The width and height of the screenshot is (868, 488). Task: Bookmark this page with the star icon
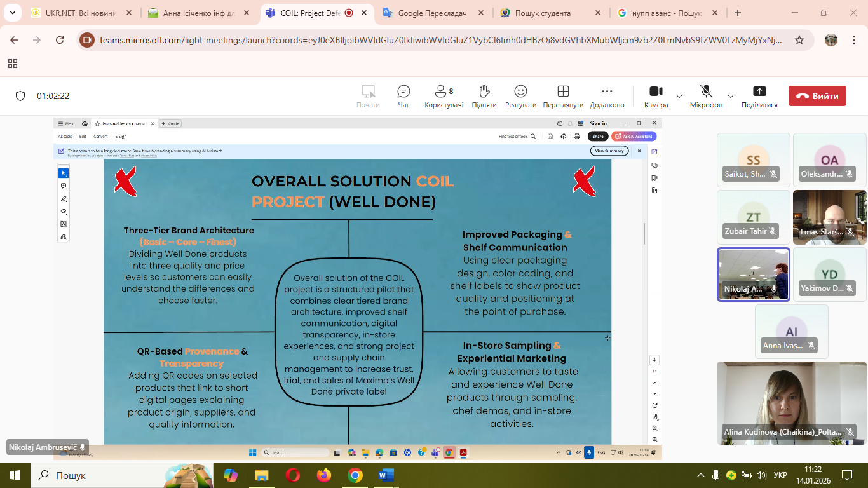(x=799, y=40)
